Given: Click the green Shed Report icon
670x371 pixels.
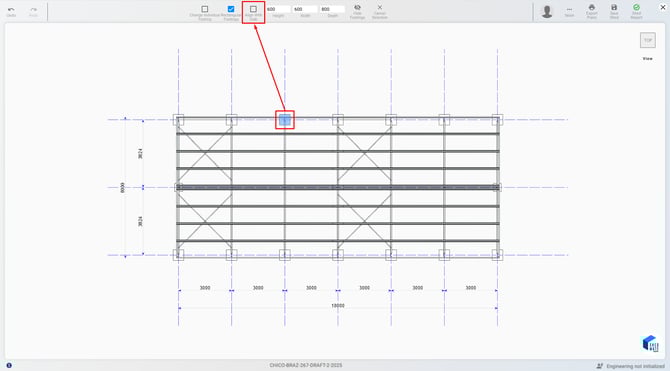Looking at the screenshot, I should click(x=636, y=8).
